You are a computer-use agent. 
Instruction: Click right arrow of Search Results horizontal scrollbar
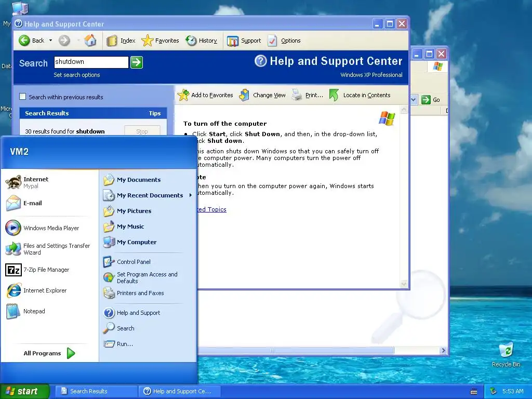pyautogui.click(x=443, y=351)
